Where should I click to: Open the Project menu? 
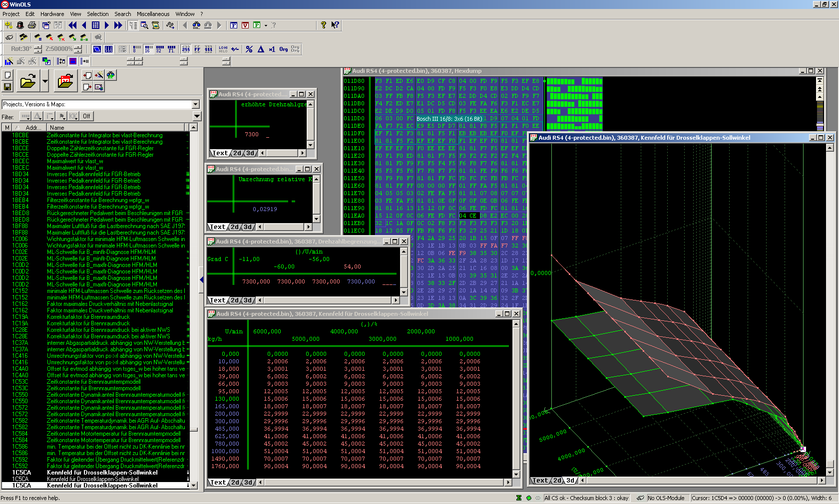pos(11,14)
